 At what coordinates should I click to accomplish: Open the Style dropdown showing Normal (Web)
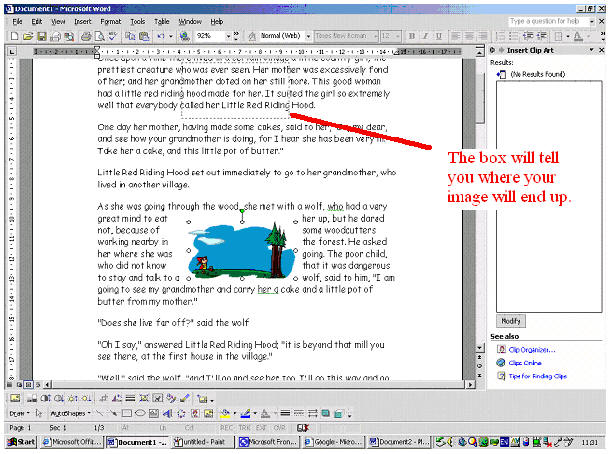[306, 36]
